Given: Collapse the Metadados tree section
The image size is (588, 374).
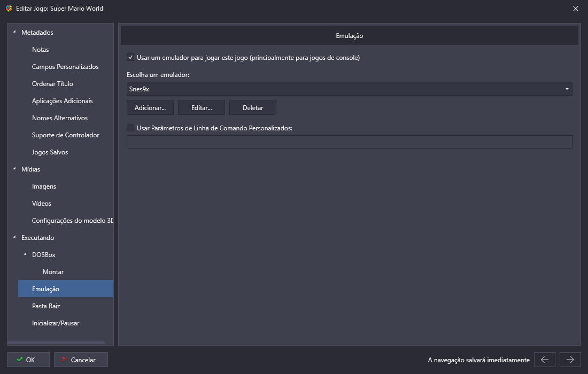Looking at the screenshot, I should (x=14, y=33).
